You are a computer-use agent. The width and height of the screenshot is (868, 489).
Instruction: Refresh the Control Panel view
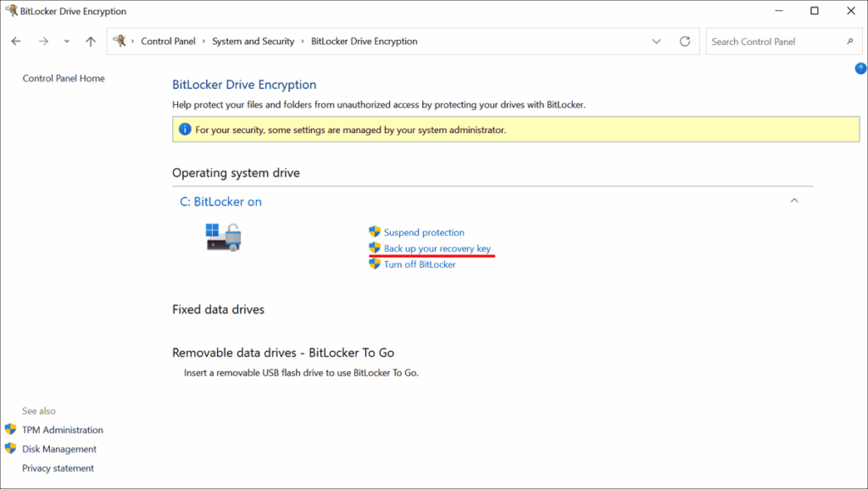[x=685, y=42]
